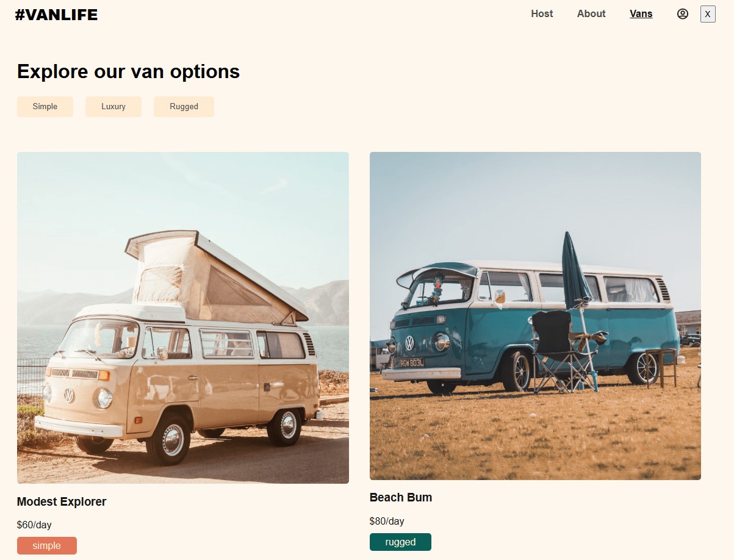This screenshot has height=560, width=734.
Task: Open the Modest Explorer van photo
Action: (x=183, y=318)
